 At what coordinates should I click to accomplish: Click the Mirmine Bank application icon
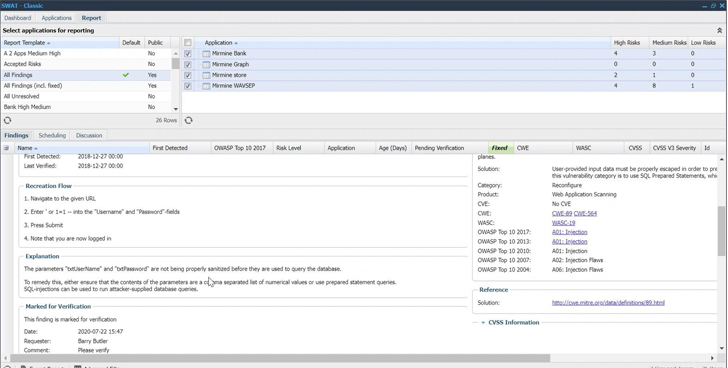(206, 54)
